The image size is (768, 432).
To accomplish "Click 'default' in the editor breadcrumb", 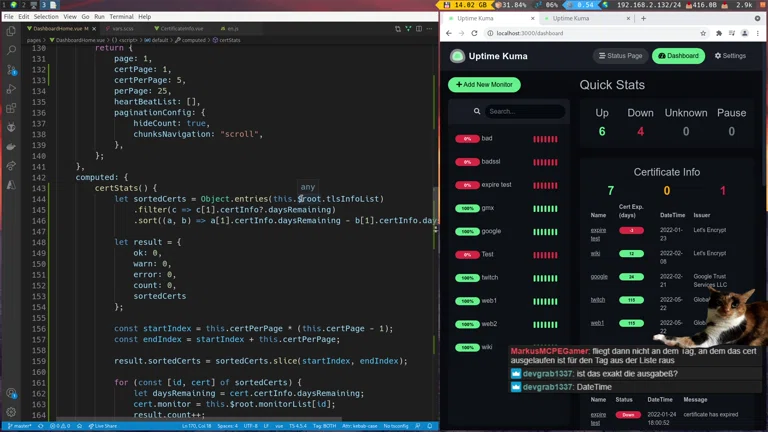I will (x=157, y=40).
